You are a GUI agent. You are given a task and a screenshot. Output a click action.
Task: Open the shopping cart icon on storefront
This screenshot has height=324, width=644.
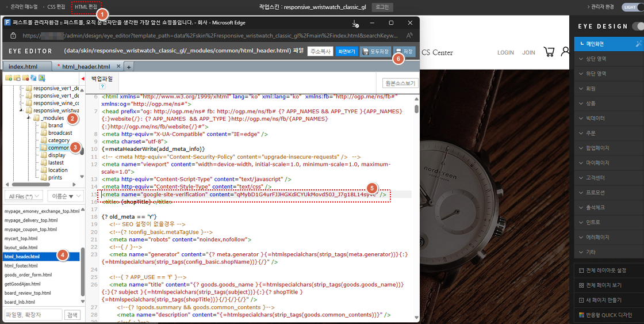click(549, 52)
